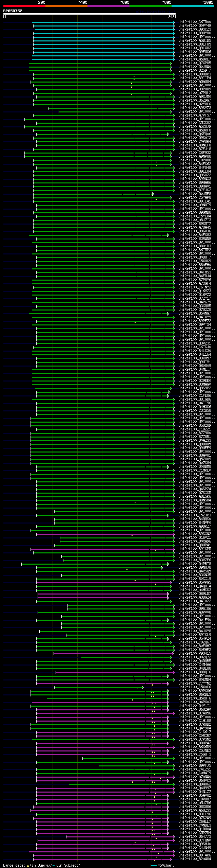The width and height of the screenshot is (217, 868).
Task: Click the UniRef100_B7FJ18 label
Action: tap(195, 149)
